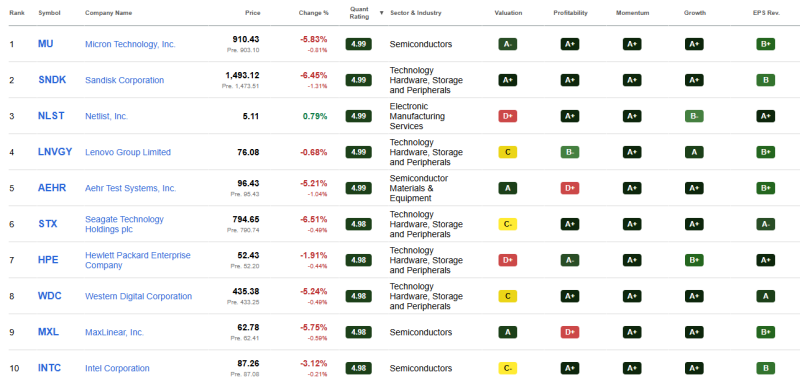
Task: Click INTC's 4.98 Quant Rating badge
Action: tap(359, 368)
